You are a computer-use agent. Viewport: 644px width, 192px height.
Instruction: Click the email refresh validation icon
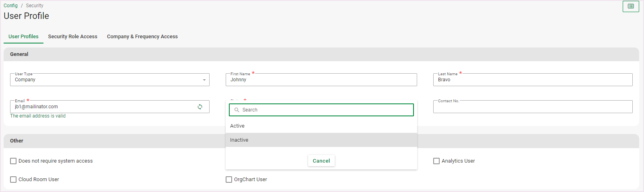200,107
